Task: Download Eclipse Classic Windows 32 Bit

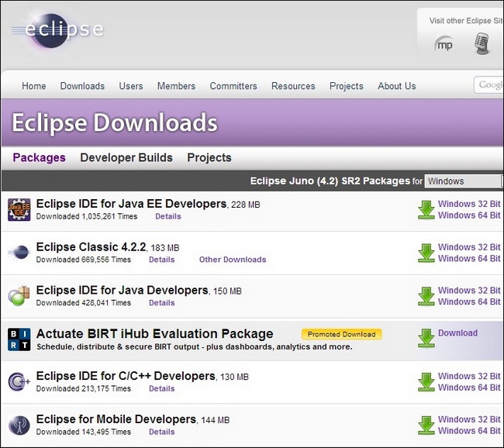Action: click(x=469, y=247)
